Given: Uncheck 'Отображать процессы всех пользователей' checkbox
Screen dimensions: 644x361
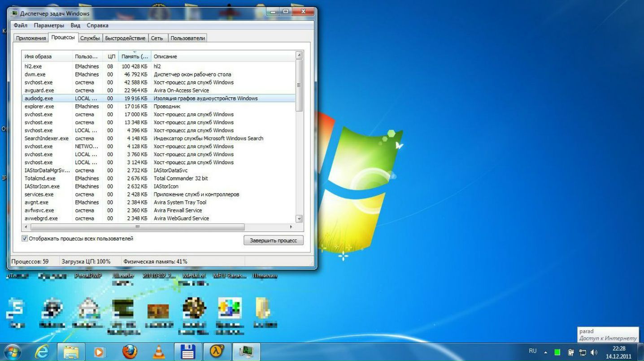Looking at the screenshot, I should pyautogui.click(x=25, y=239).
